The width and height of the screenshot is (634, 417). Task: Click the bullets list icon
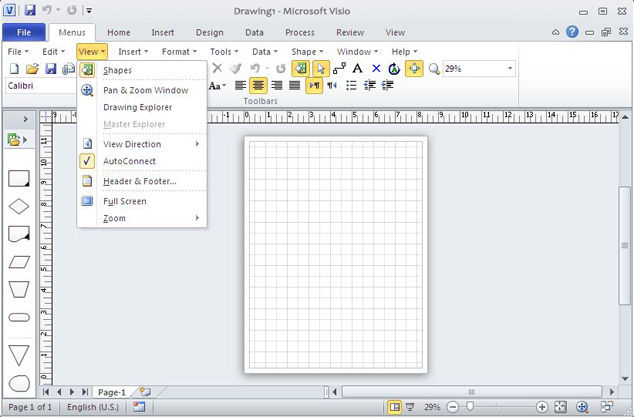pos(351,85)
